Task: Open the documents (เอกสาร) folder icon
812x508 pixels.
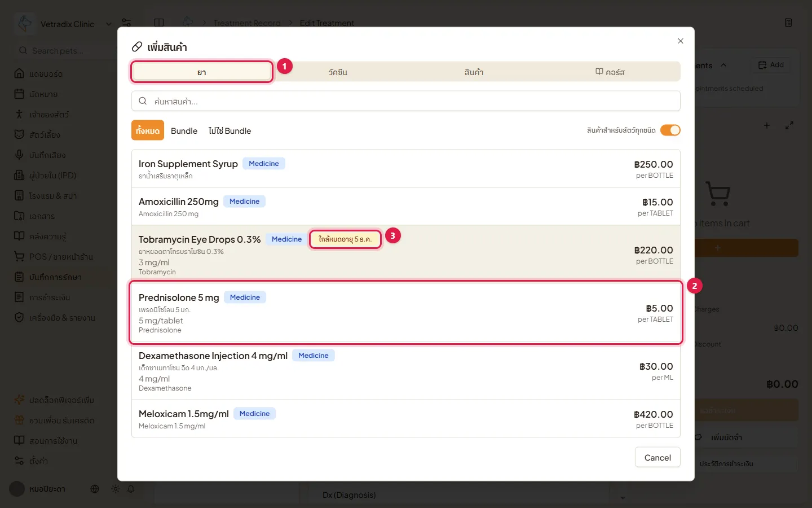Action: pos(19,216)
